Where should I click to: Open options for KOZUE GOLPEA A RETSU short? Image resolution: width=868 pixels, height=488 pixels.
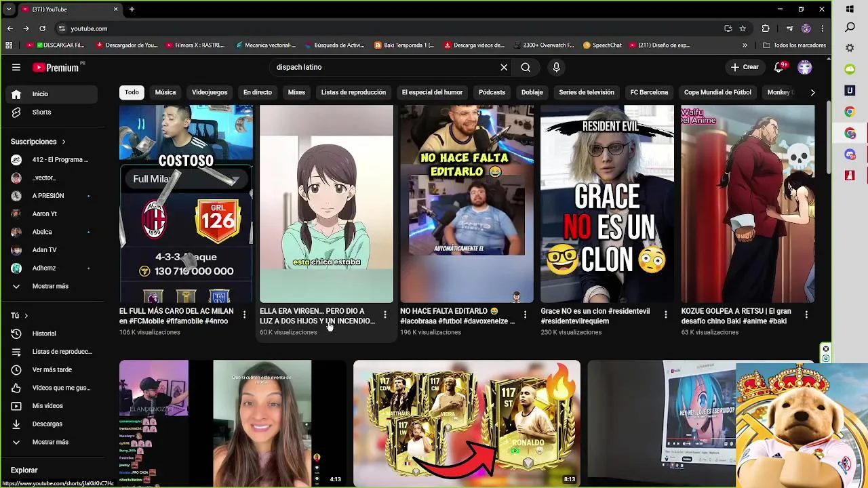806,314
